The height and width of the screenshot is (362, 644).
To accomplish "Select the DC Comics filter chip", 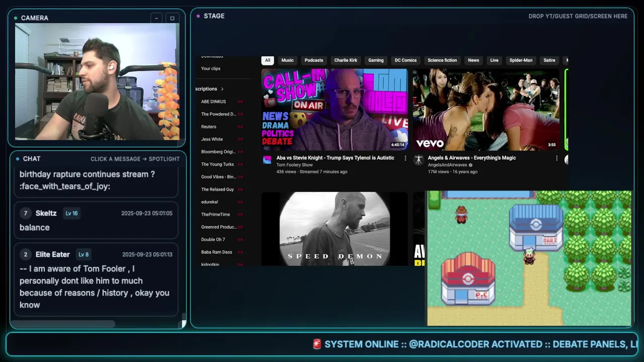I will [x=406, y=60].
